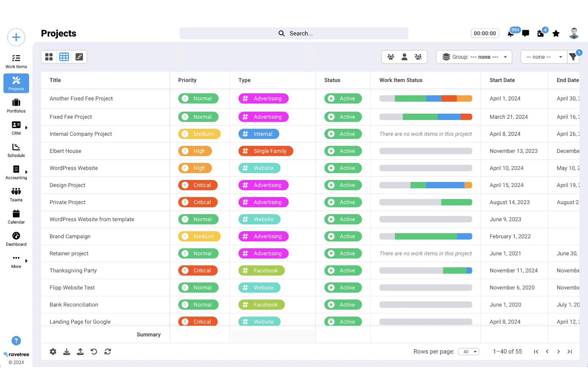Click Active status badge for Bank Reconciliation
The width and height of the screenshot is (588, 392).
point(343,305)
